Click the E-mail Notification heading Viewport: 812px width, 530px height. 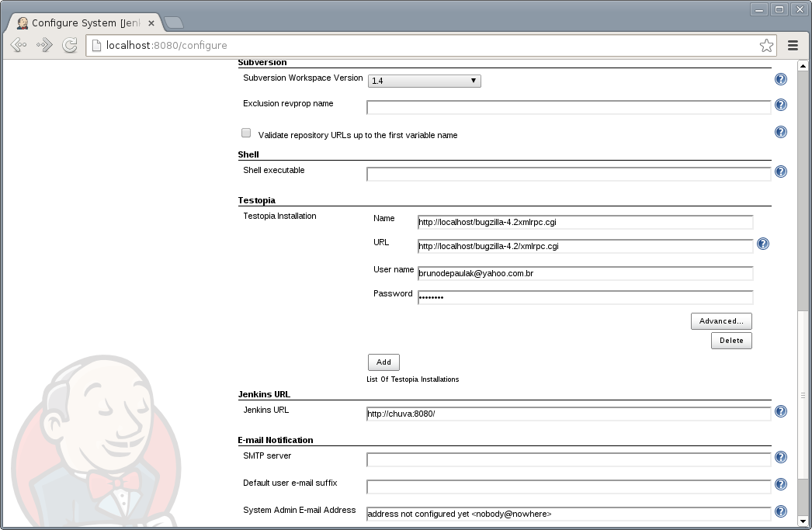point(276,440)
